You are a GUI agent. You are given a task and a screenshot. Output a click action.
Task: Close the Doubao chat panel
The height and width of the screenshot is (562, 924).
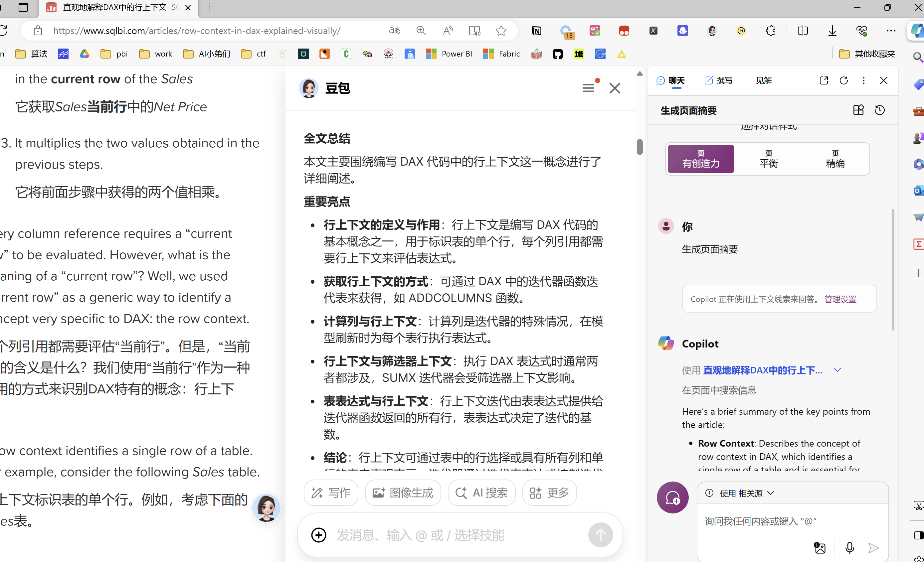coord(615,88)
